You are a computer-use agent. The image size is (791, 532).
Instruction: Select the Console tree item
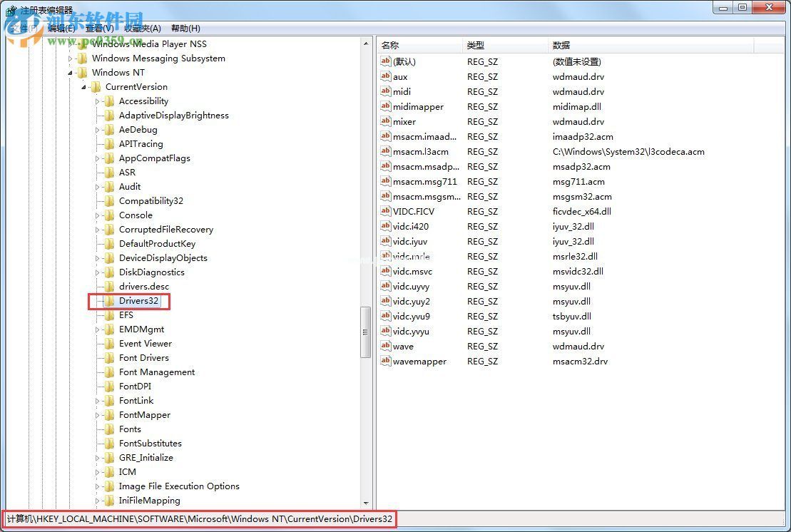136,215
